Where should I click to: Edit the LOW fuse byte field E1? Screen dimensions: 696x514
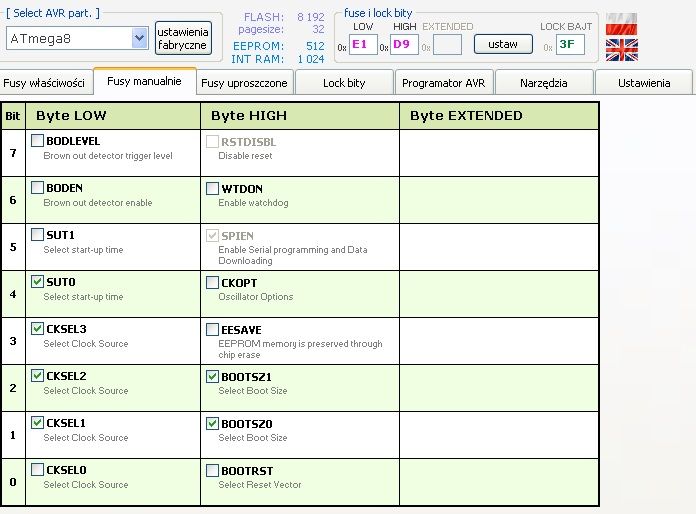click(x=363, y=44)
